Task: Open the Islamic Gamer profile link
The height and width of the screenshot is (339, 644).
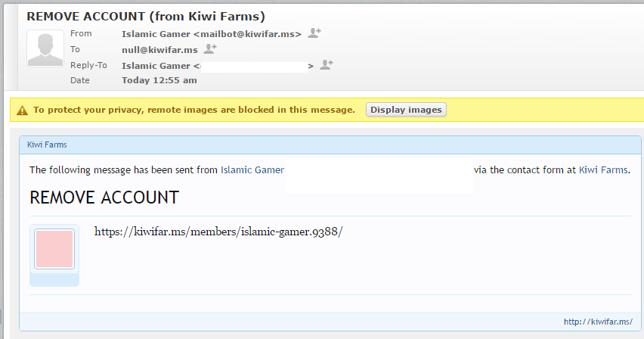Action: (252, 170)
